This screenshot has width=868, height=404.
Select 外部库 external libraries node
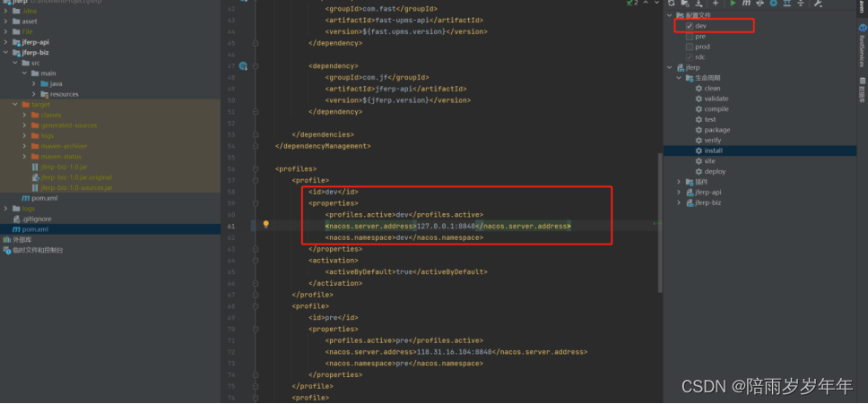(22, 240)
